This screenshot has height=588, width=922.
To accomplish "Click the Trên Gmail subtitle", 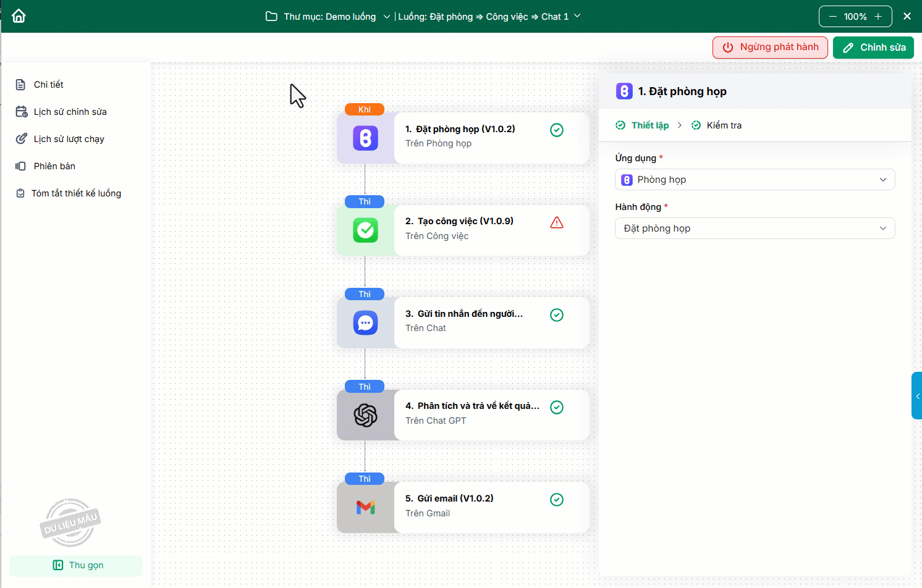I will tap(428, 513).
